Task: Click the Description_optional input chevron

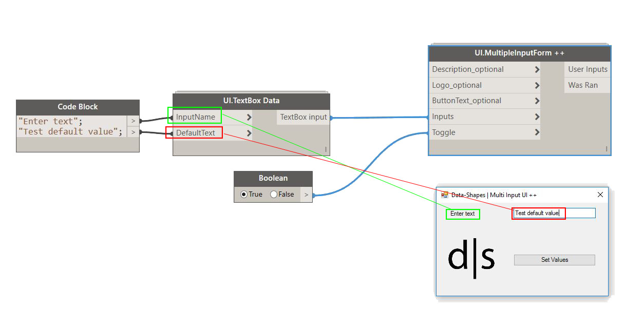Action: pos(537,69)
